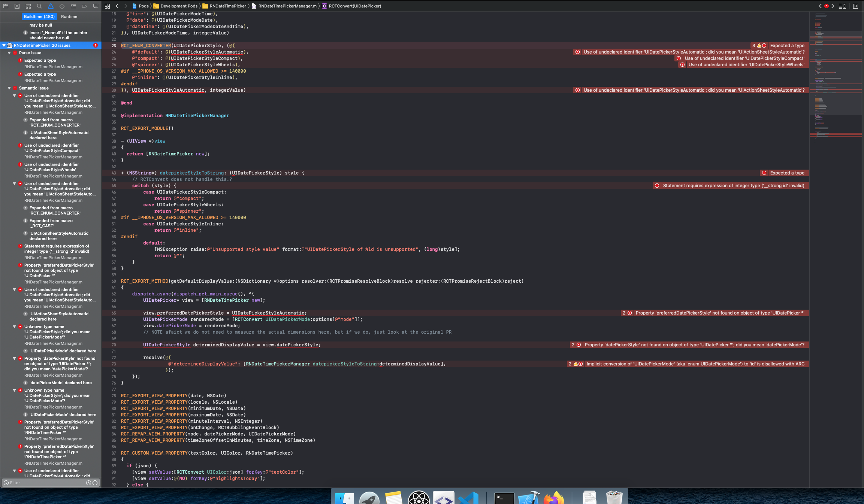
Task: Filter issues by recent using clock icon
Action: click(88, 483)
